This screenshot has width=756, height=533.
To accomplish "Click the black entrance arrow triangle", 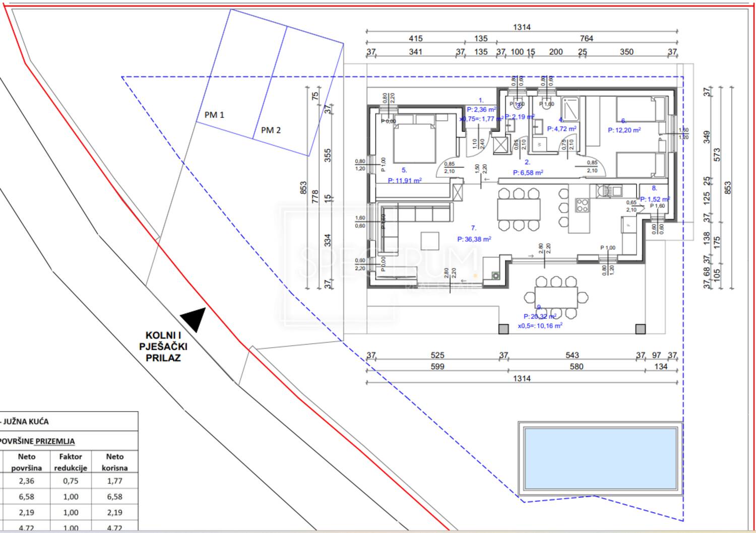I will 195,318.
